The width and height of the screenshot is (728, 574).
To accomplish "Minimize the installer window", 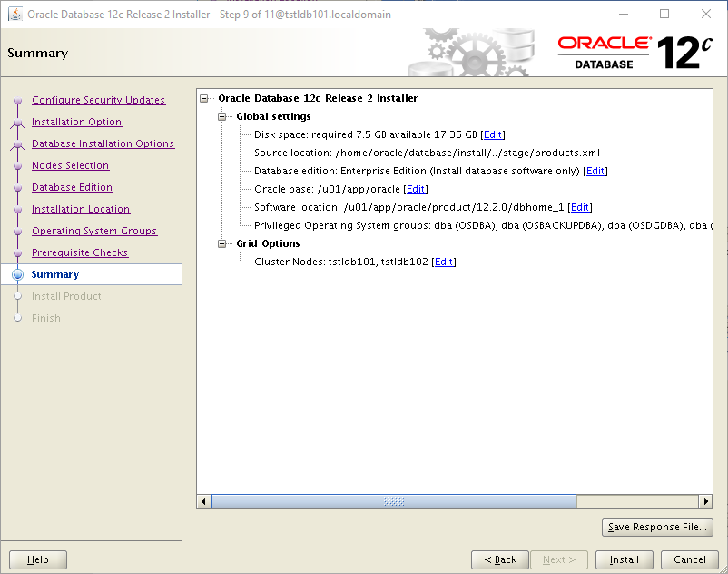I will tap(624, 14).
